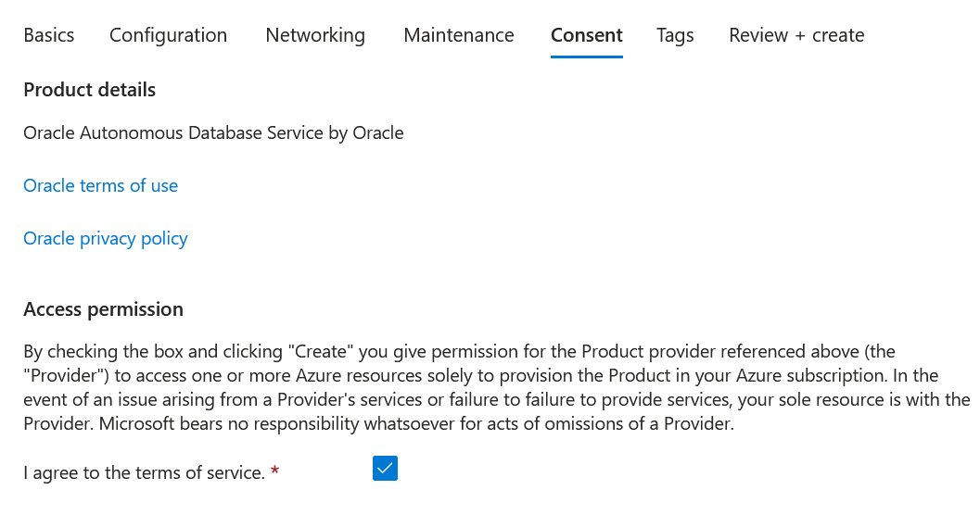Select the Maintenance tab
This screenshot has width=980, height=515.
(459, 35)
